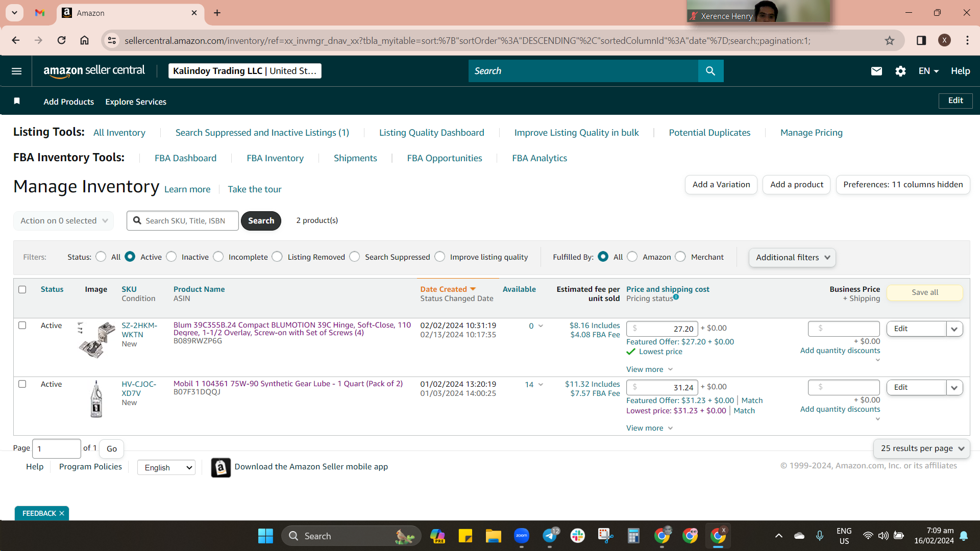Image resolution: width=980 pixels, height=551 pixels.
Task: Open the Listing Quality Dashboard
Action: tap(432, 133)
